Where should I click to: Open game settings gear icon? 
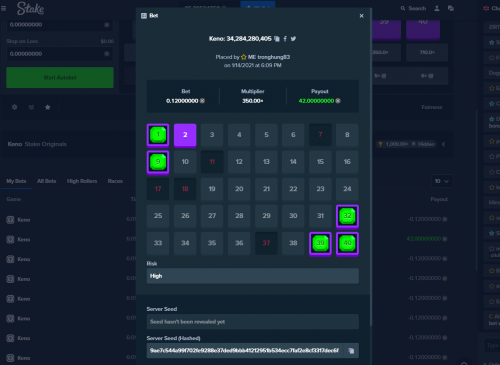[x=14, y=107]
